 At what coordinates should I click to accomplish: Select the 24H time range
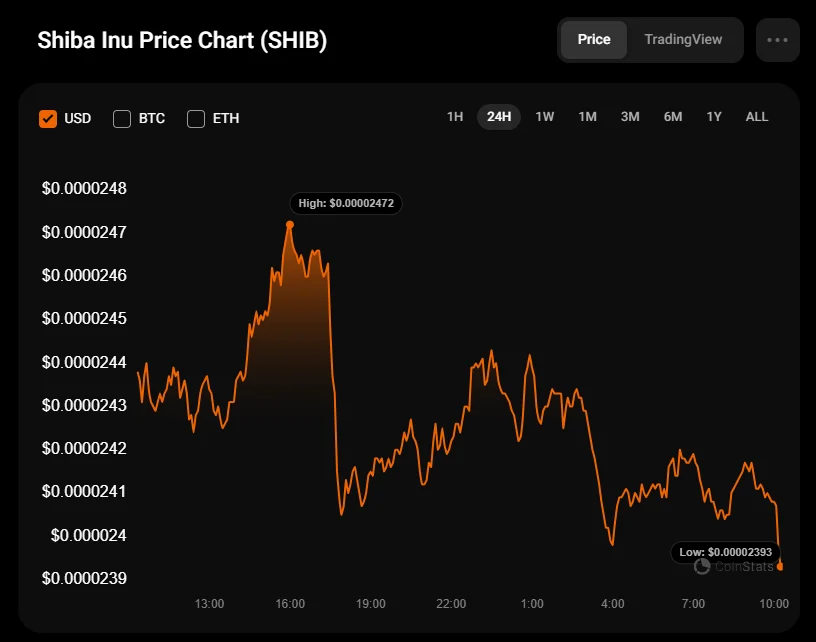point(499,117)
